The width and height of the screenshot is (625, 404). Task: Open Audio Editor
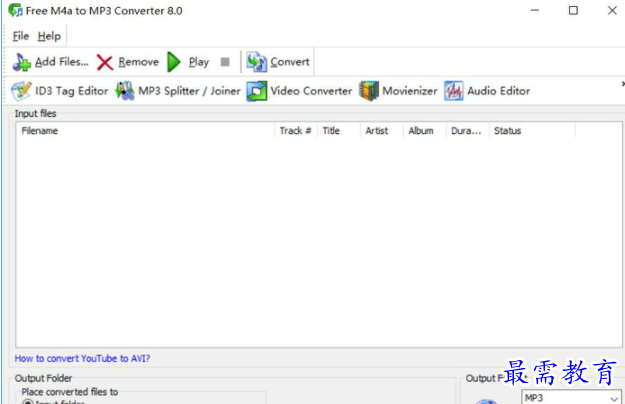(x=487, y=91)
